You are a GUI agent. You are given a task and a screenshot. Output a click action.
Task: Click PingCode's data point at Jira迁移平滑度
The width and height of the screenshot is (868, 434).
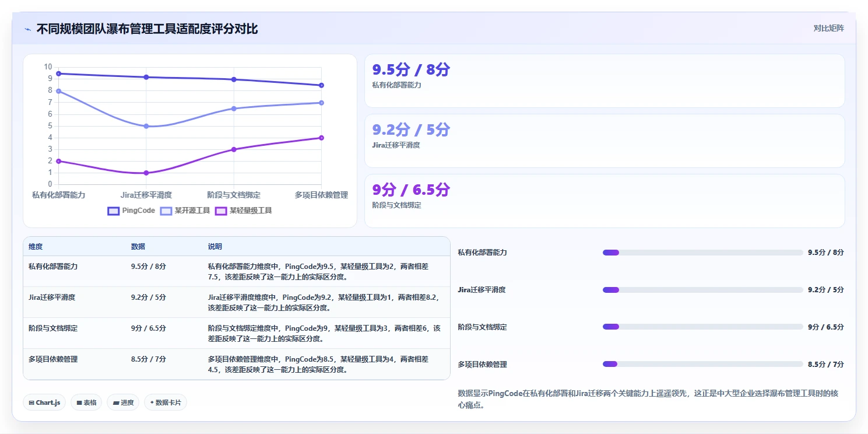pos(146,77)
